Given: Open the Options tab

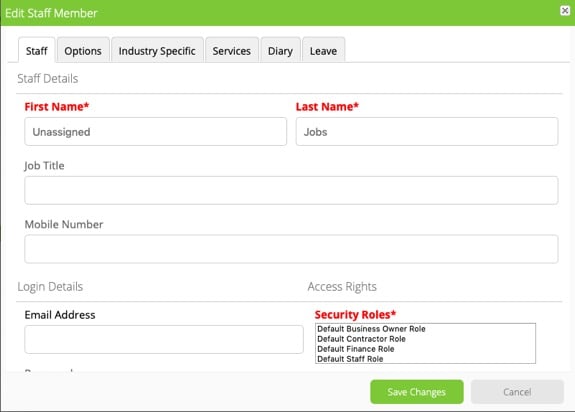Looking at the screenshot, I should click(x=83, y=51).
